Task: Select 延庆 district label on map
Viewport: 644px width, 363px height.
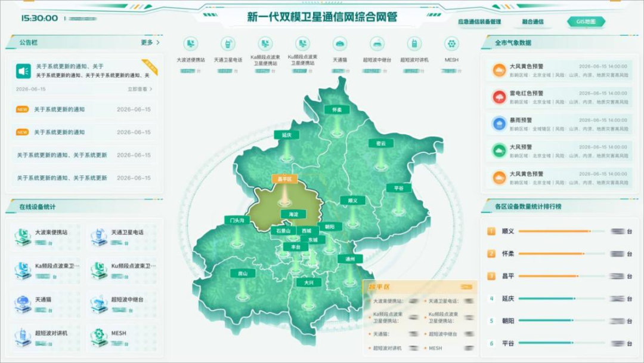Action: [287, 136]
